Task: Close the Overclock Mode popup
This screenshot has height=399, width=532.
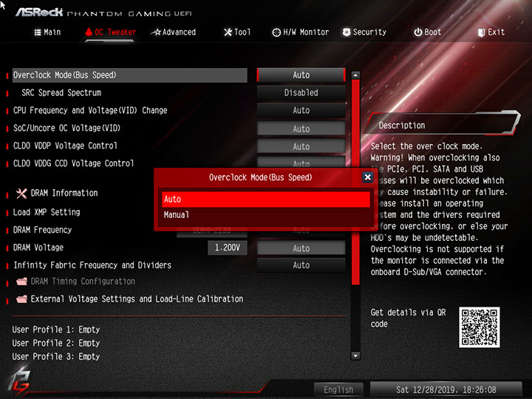Action: coord(367,177)
